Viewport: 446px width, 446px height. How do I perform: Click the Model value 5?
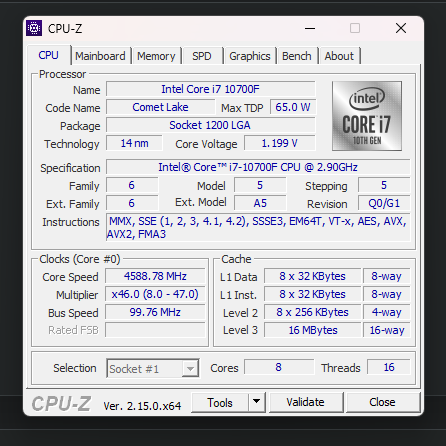click(260, 185)
